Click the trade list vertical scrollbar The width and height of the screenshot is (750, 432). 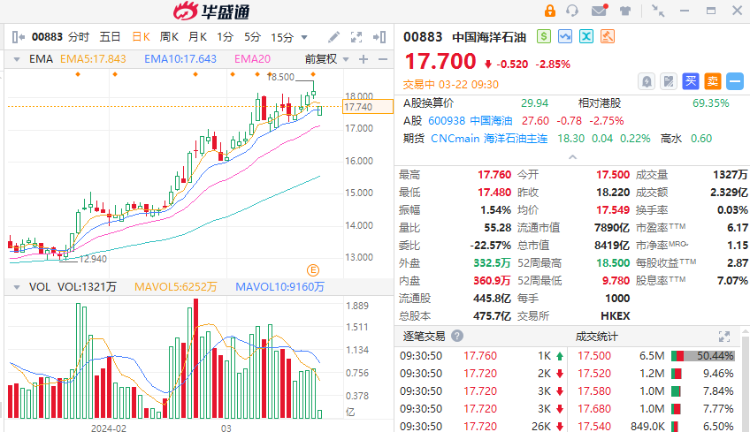click(x=745, y=383)
